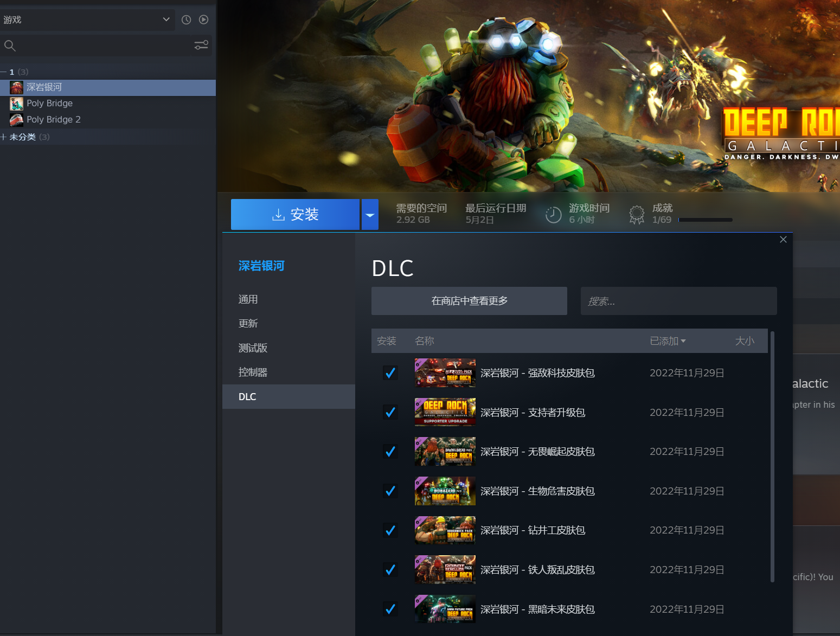Click DLC name 深岩银河 - 强敌科技皮肤包

(x=537, y=373)
